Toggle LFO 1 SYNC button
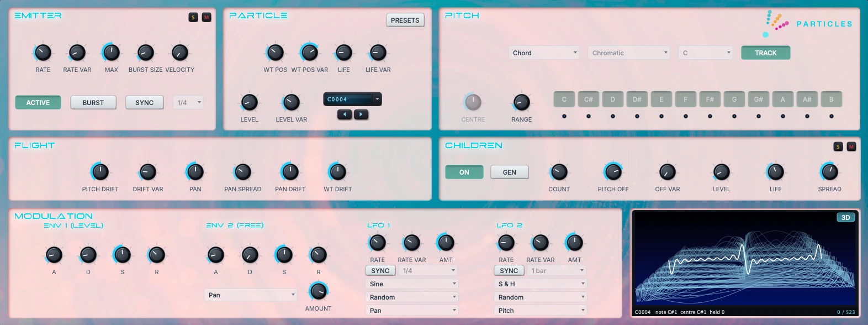Image resolution: width=868 pixels, height=325 pixels. [x=380, y=271]
